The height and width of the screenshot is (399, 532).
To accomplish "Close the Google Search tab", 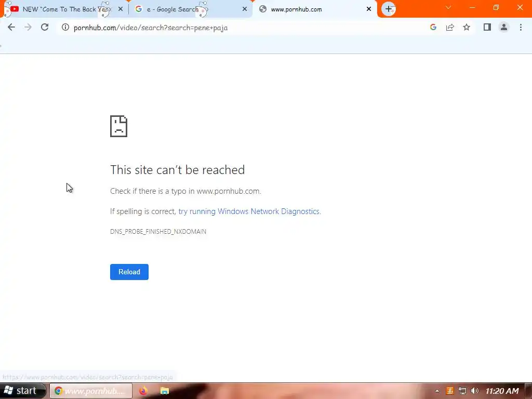I will point(245,9).
